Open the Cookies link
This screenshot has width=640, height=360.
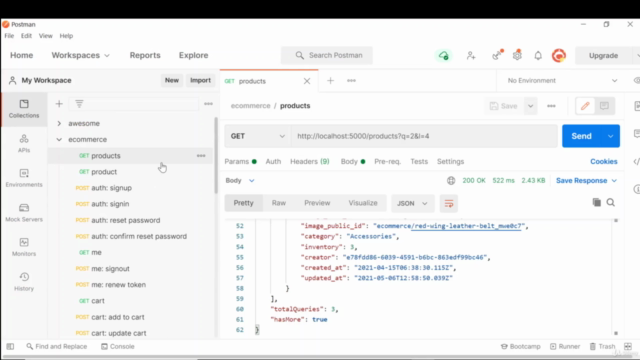pos(604,162)
